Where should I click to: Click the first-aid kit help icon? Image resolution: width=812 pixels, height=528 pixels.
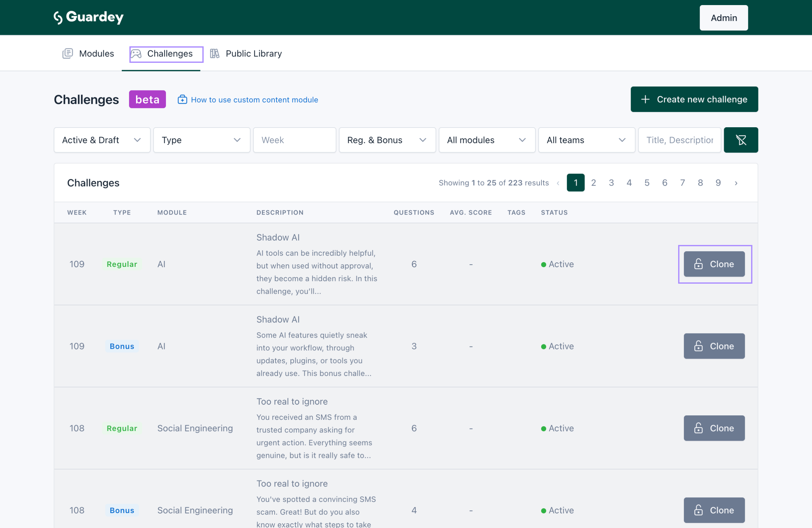pyautogui.click(x=182, y=99)
